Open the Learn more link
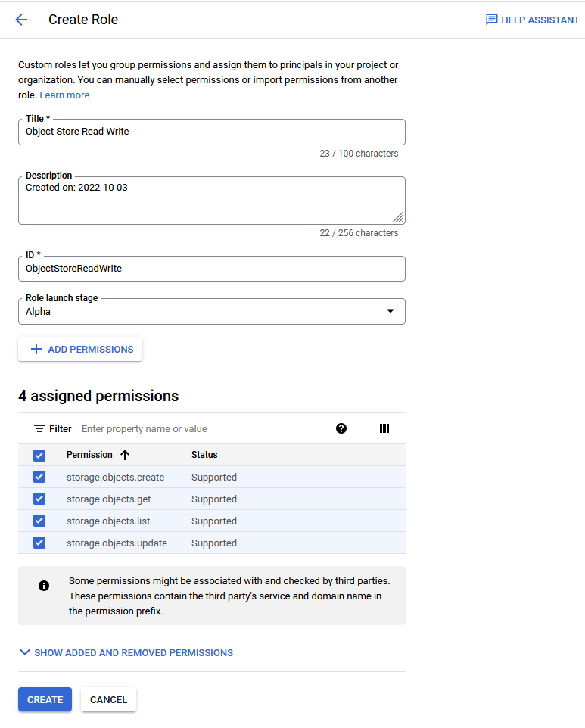The image size is (585, 728). 64,95
